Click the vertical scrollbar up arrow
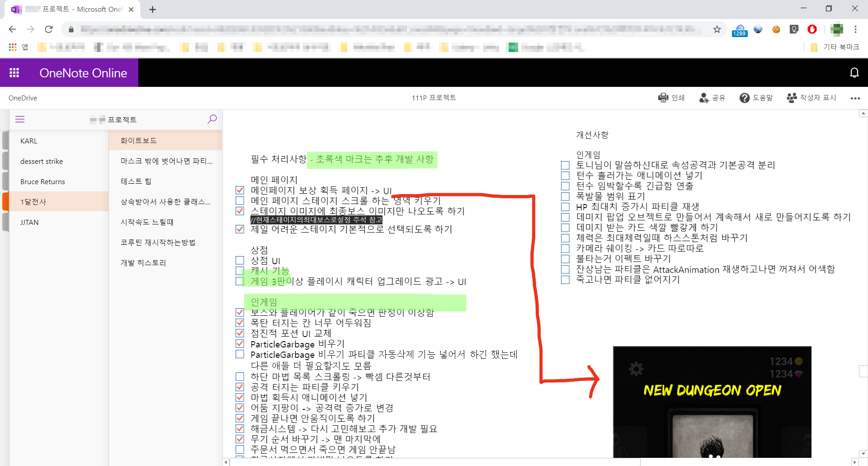 [863, 114]
